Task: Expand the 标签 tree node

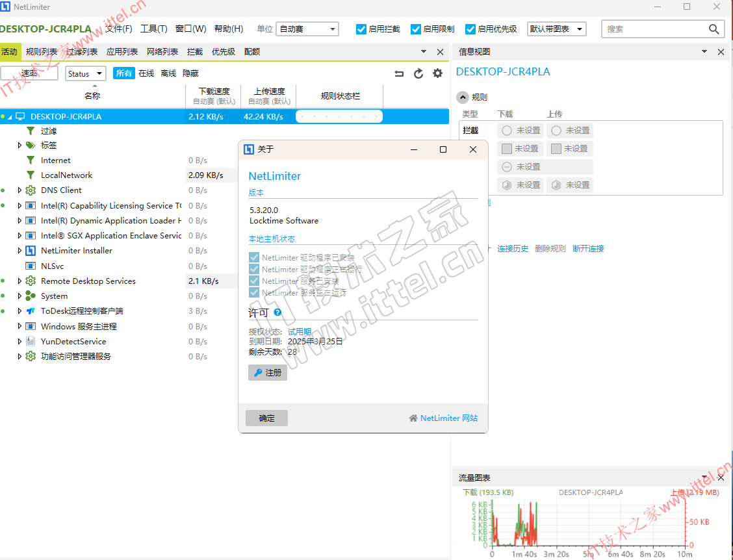Action: 19,146
